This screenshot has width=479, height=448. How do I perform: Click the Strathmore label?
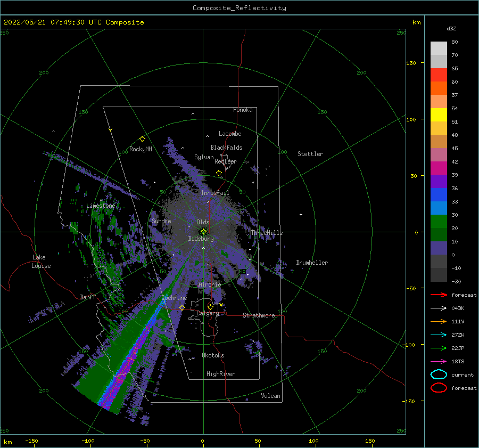pyautogui.click(x=259, y=315)
